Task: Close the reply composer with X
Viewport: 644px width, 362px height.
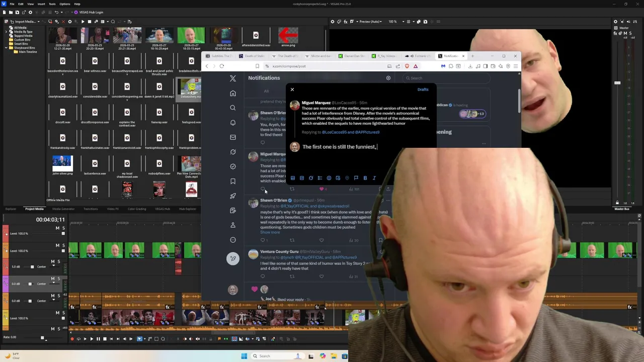Action: point(292,89)
